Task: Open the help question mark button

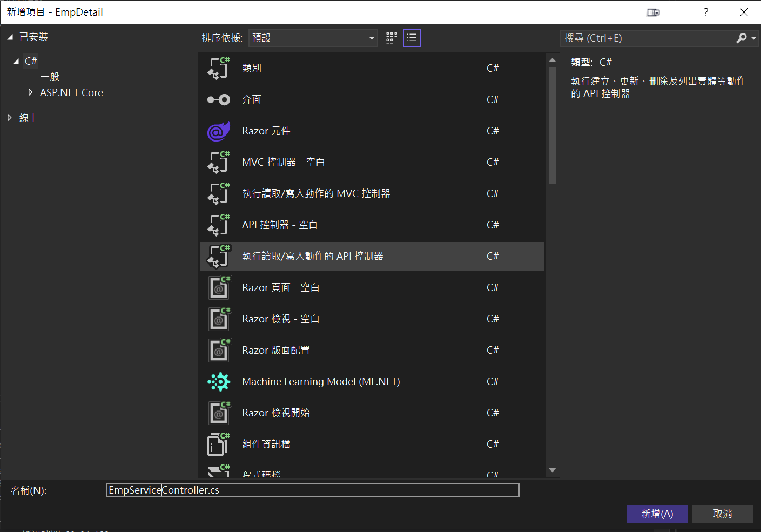Action: 706,12
